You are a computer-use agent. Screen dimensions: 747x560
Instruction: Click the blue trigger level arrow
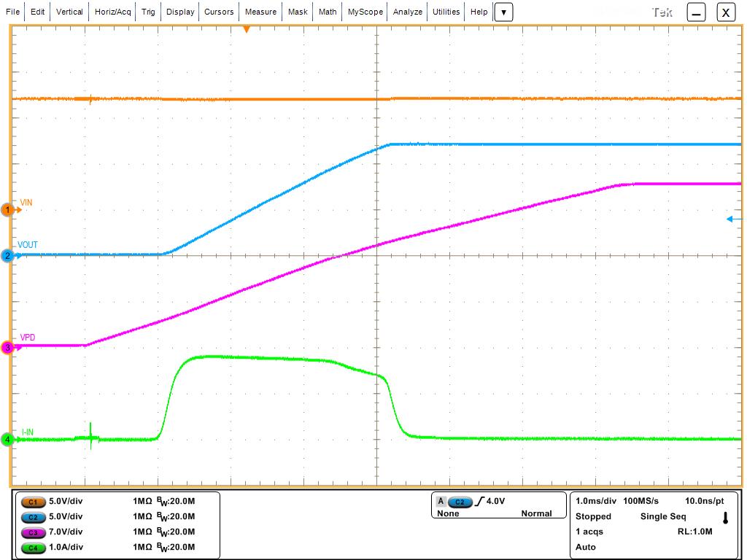tap(733, 219)
